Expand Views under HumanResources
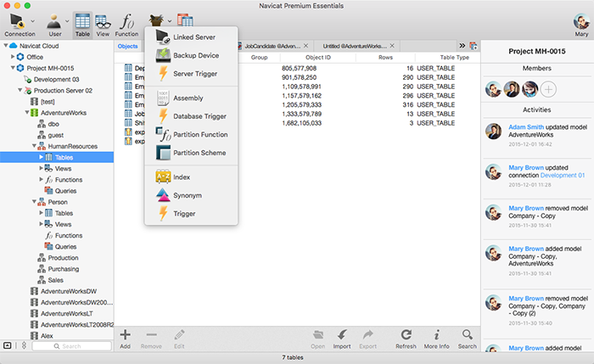 (x=41, y=168)
